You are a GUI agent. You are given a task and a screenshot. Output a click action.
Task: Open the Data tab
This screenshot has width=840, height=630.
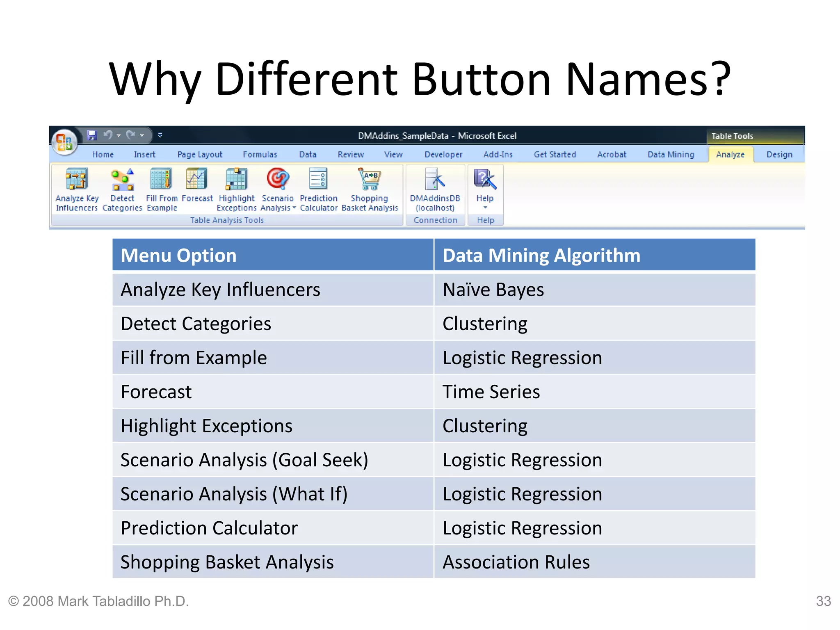pos(308,155)
